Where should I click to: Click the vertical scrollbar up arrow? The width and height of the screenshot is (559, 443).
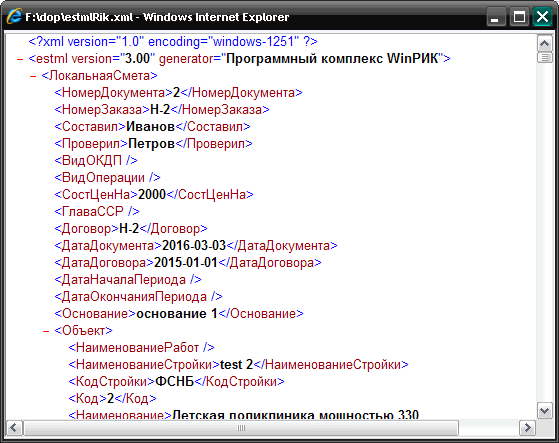click(x=544, y=43)
